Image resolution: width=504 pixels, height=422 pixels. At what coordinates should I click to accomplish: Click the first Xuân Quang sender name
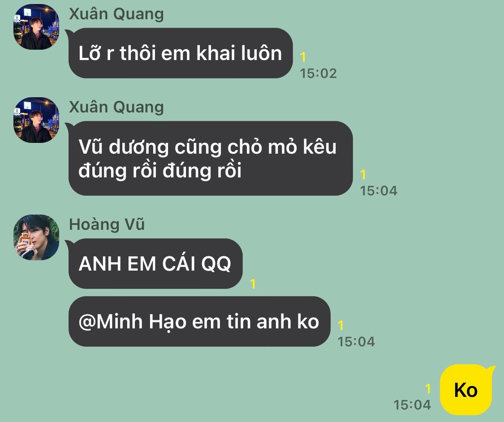(116, 14)
